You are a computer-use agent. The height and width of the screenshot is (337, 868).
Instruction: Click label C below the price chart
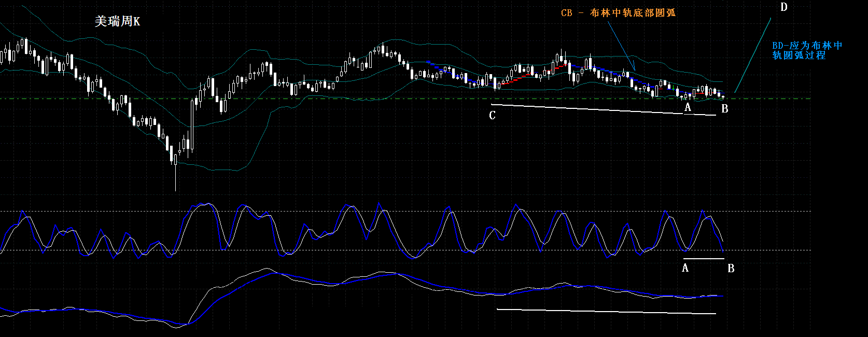(x=492, y=115)
